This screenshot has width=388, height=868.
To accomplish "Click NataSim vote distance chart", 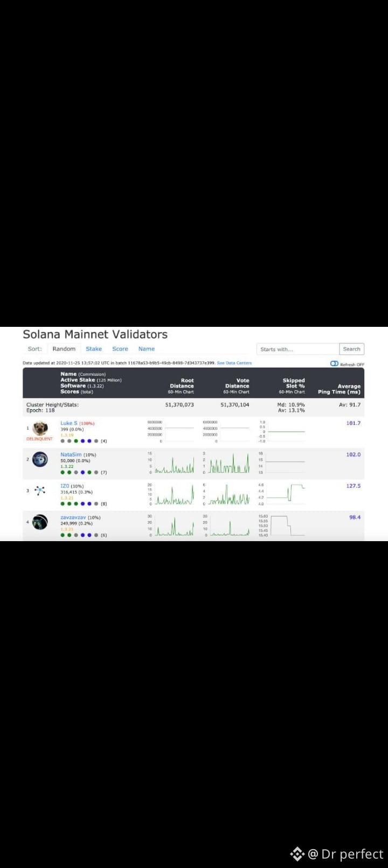I will (x=226, y=463).
